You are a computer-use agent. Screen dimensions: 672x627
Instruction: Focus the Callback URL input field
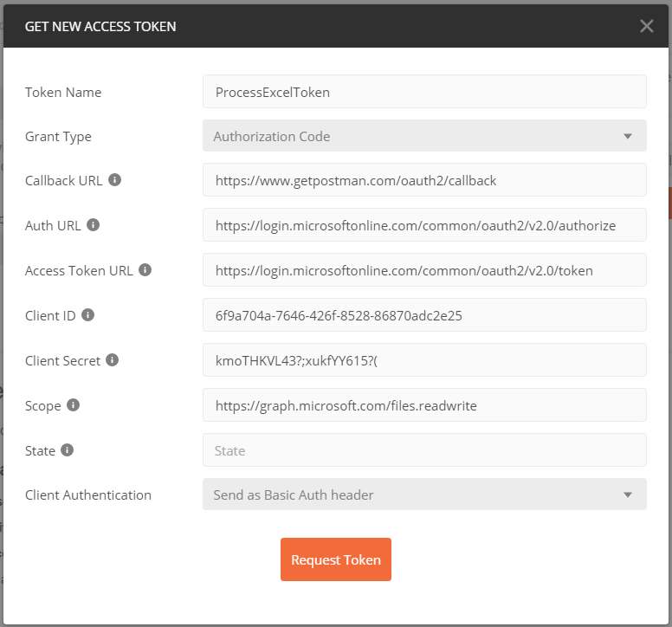424,180
